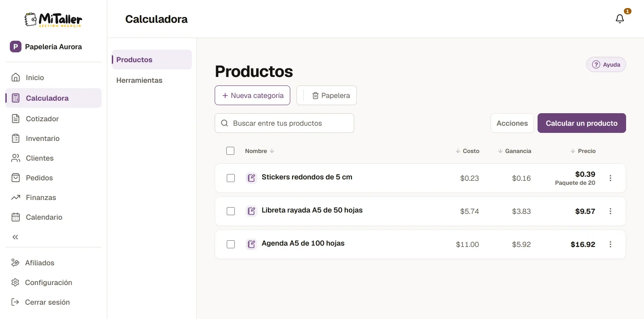Switch to the Herramientas tab
This screenshot has height=319, width=644.
tap(152, 80)
